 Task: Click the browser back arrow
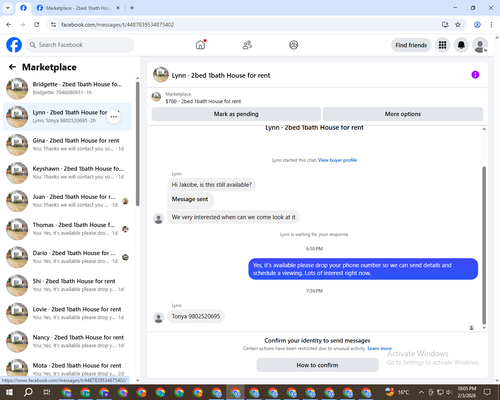pyautogui.click(x=9, y=25)
